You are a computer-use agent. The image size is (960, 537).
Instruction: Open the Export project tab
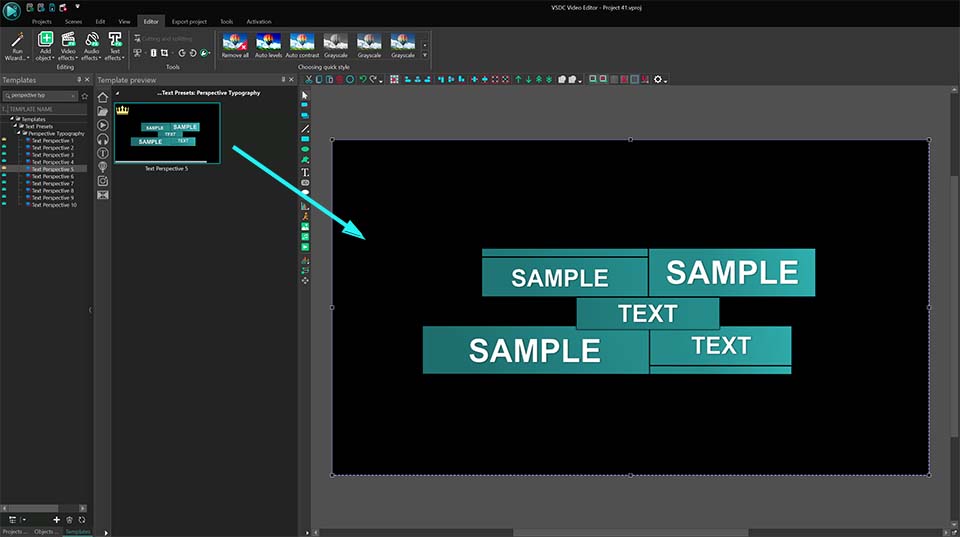[189, 21]
